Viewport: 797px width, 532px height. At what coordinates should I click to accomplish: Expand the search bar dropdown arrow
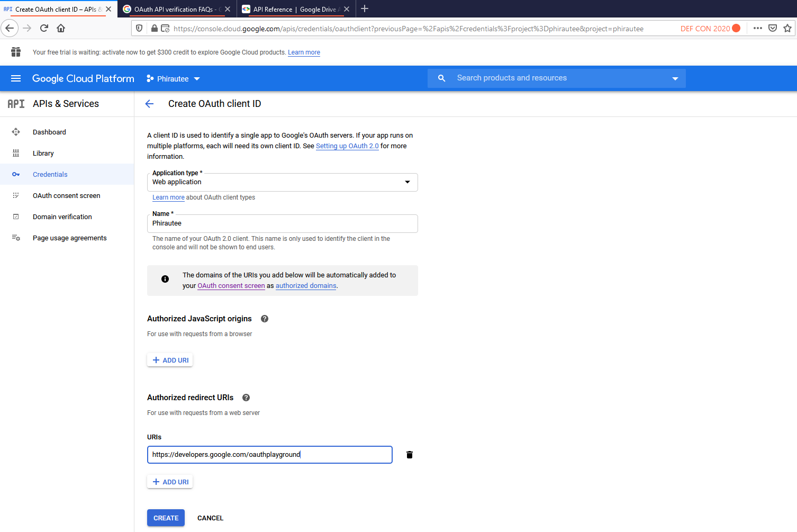[675, 78]
